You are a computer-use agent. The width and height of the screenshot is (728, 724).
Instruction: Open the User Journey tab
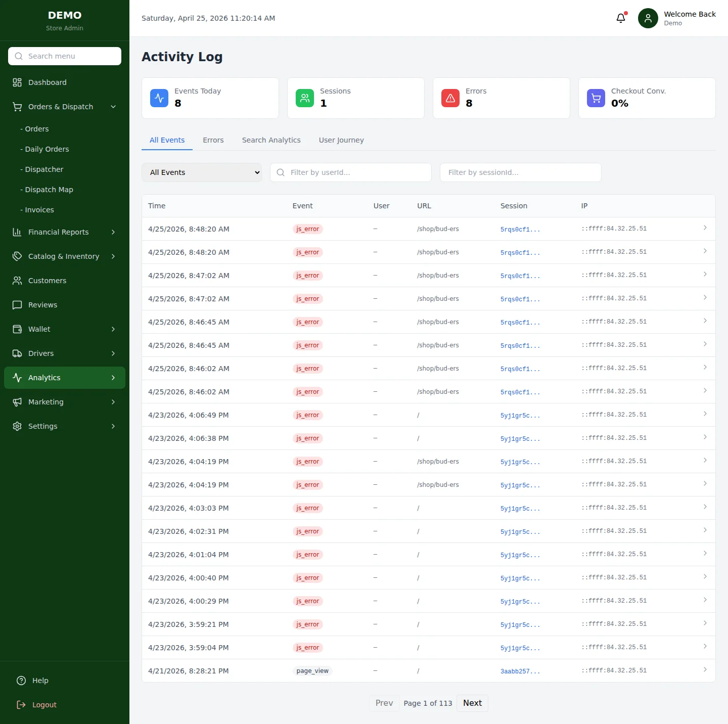(x=341, y=140)
